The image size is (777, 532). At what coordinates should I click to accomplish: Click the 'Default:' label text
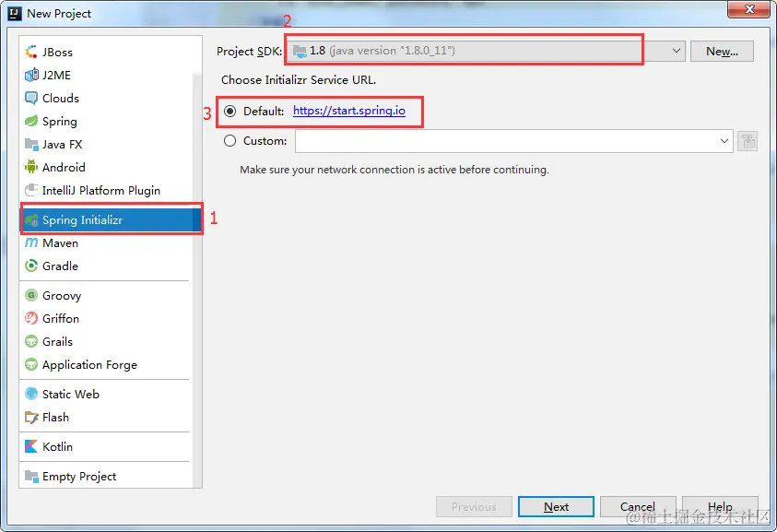pos(264,111)
